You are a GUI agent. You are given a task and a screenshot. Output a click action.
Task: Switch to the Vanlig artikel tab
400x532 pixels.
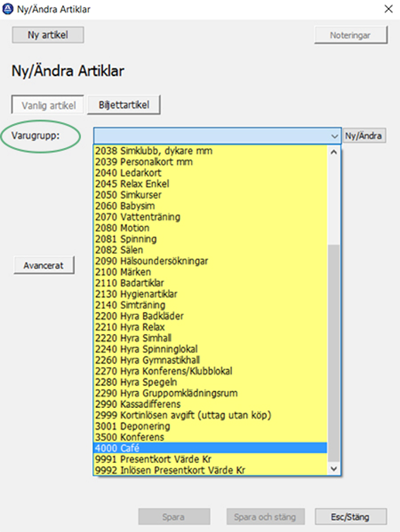(x=48, y=105)
